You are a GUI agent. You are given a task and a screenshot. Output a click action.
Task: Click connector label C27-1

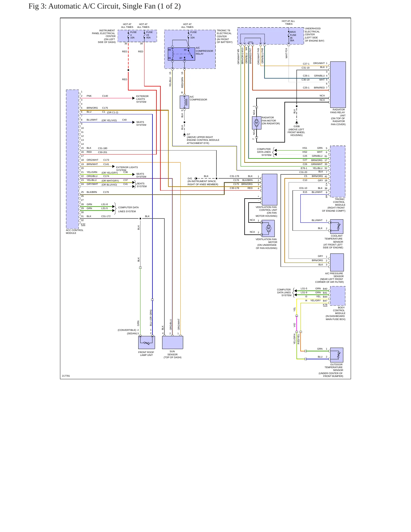click(x=306, y=64)
